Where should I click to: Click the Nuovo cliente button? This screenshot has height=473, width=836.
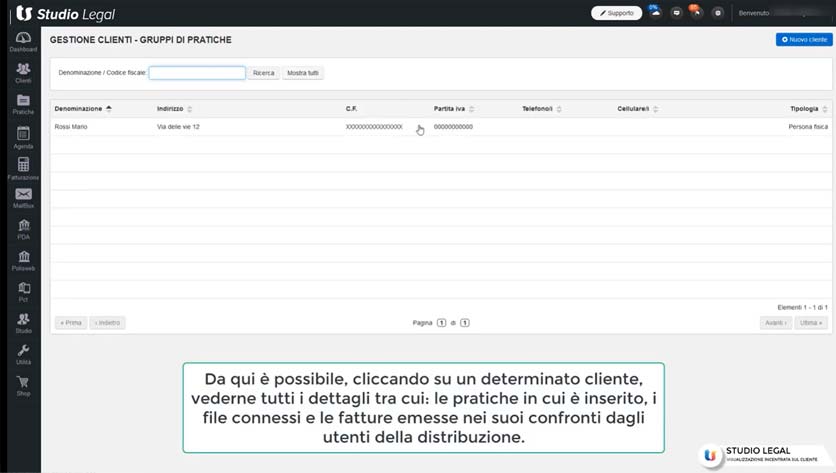click(804, 39)
